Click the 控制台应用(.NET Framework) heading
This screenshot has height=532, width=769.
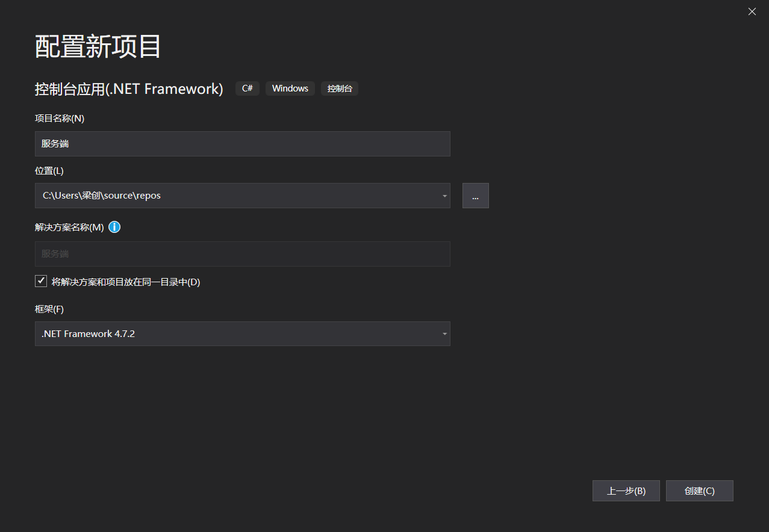[129, 89]
